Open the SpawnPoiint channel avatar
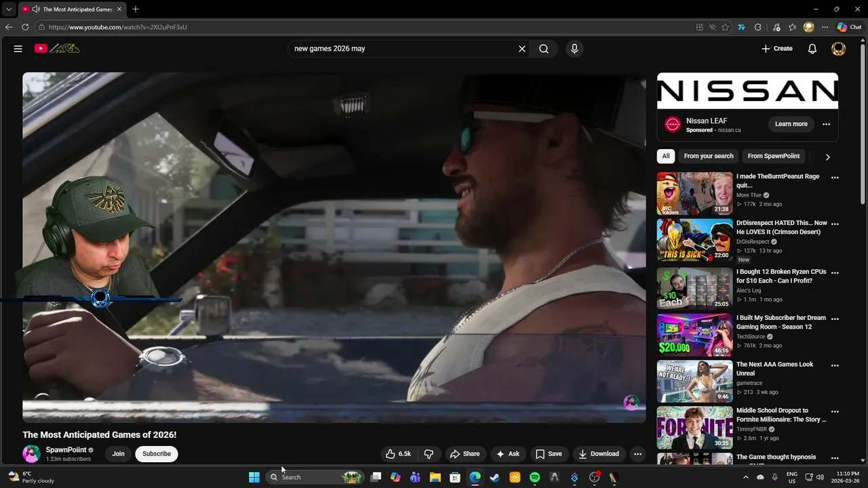Screen dimensions: 868x488 [31, 454]
